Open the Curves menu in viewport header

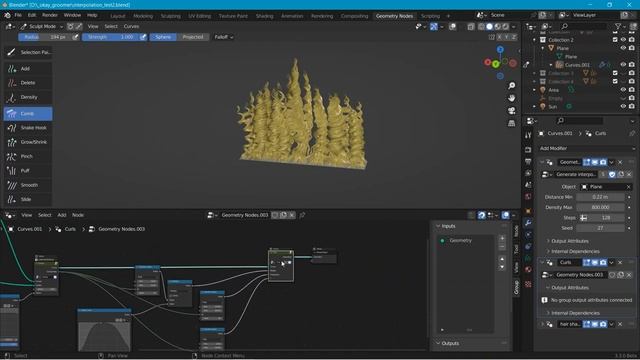tap(131, 27)
